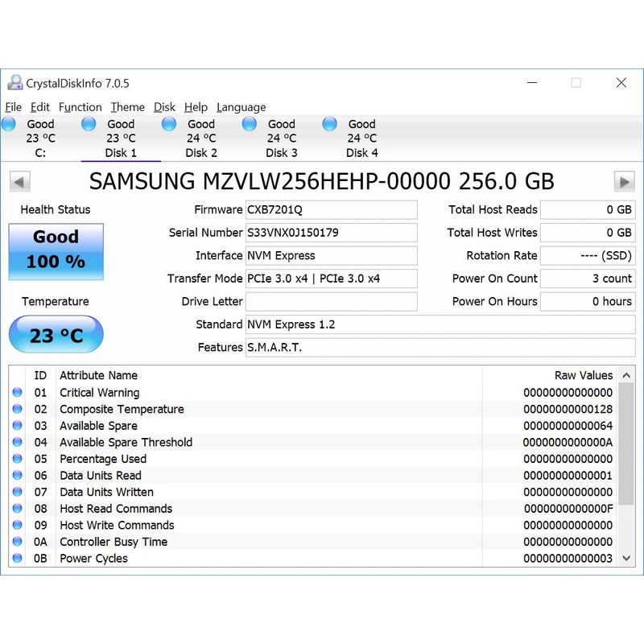Screen dimensions: 644x644
Task: Click the Total Host Reads value field
Action: tap(588, 210)
